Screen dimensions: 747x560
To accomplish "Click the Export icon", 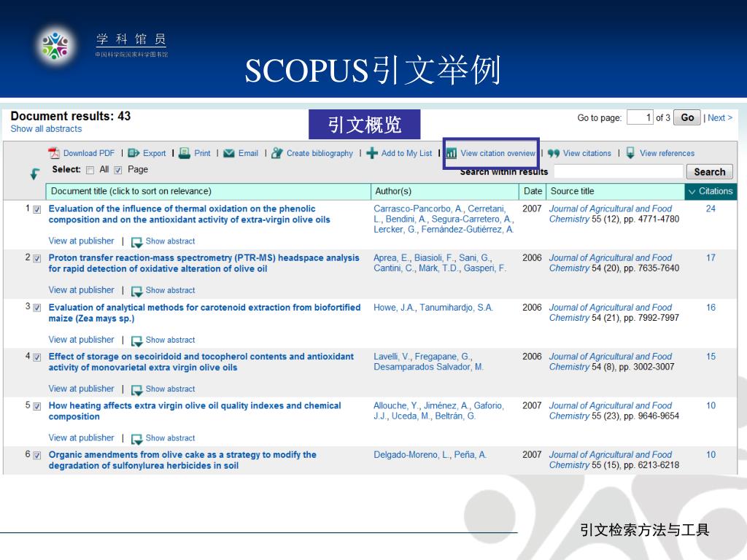I will pos(133,153).
